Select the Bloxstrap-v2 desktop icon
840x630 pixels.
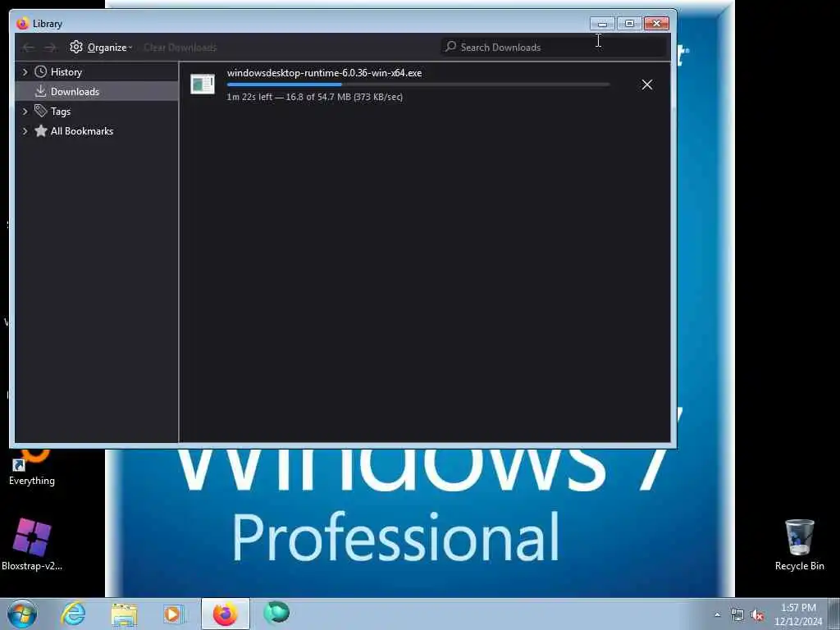(32, 544)
